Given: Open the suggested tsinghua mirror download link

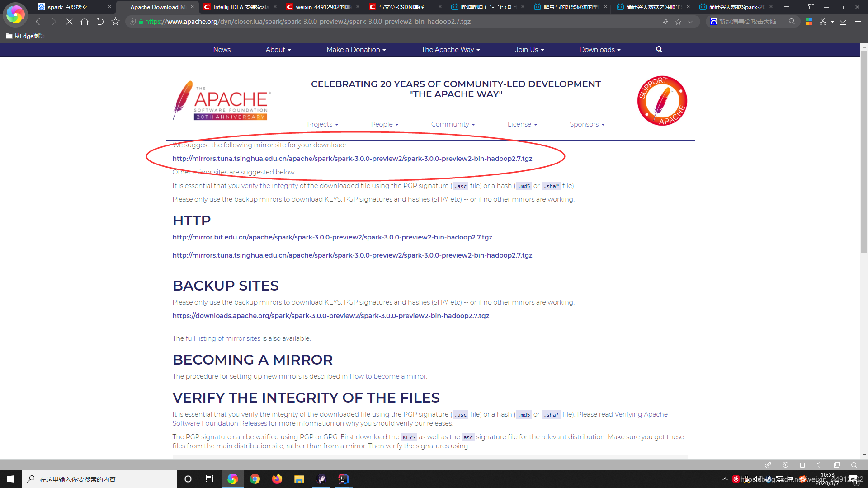Looking at the screenshot, I should [x=352, y=159].
